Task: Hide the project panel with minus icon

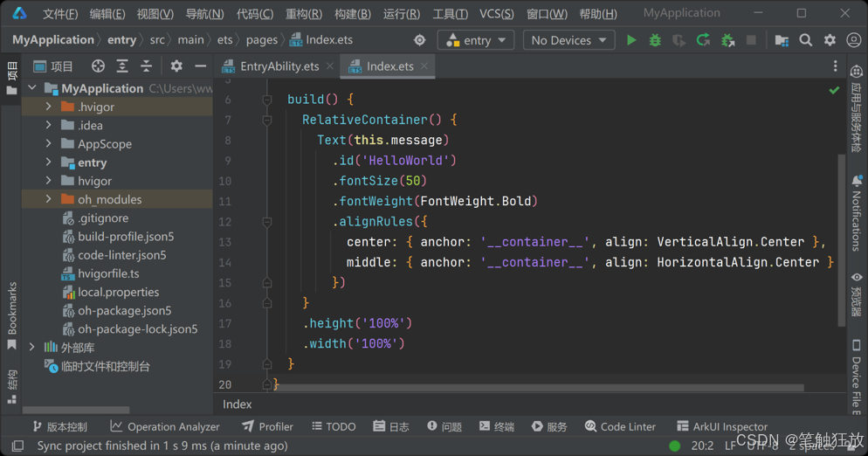Action: (x=200, y=66)
